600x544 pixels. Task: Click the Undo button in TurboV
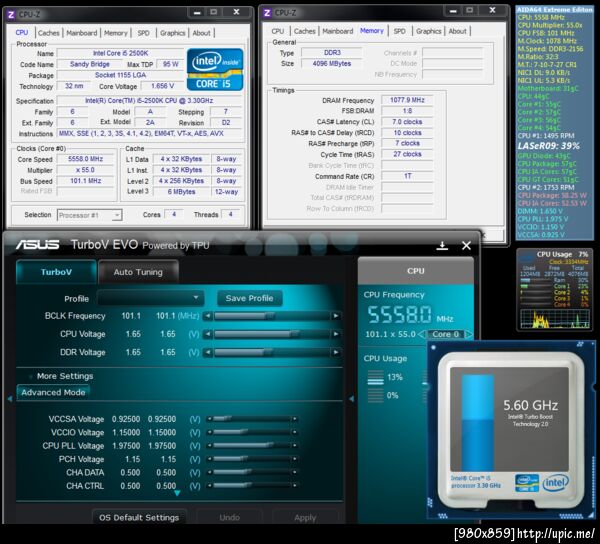click(x=230, y=517)
